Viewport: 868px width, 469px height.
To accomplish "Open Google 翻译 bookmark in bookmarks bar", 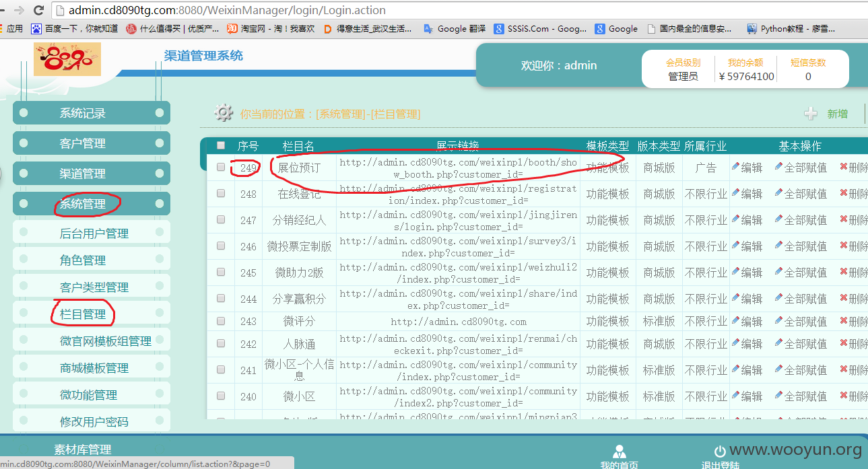I will tap(455, 28).
